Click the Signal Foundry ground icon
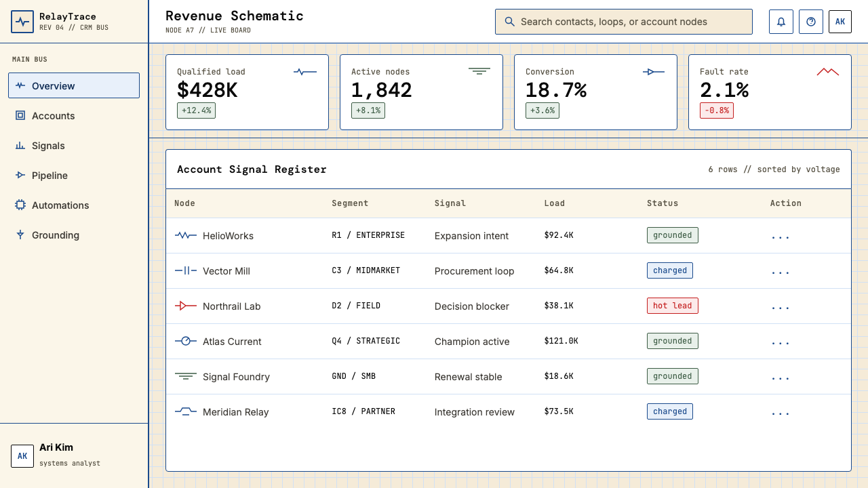The width and height of the screenshot is (868, 488). tap(186, 376)
